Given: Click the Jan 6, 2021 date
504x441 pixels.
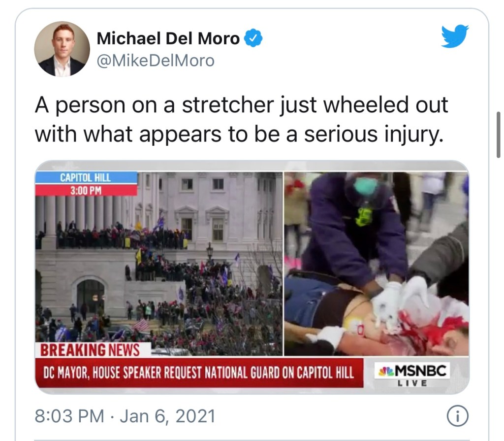Looking at the screenshot, I should [167, 416].
